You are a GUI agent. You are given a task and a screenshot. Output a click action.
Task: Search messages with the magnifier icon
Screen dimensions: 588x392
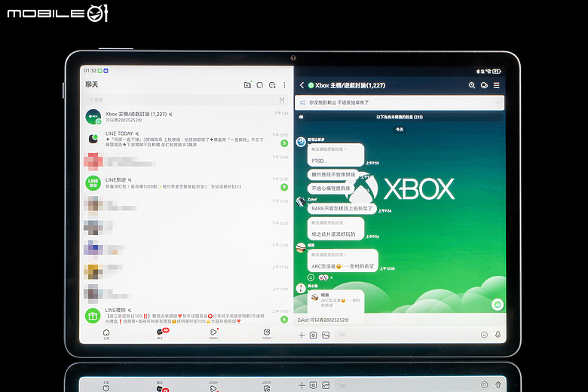click(x=472, y=85)
